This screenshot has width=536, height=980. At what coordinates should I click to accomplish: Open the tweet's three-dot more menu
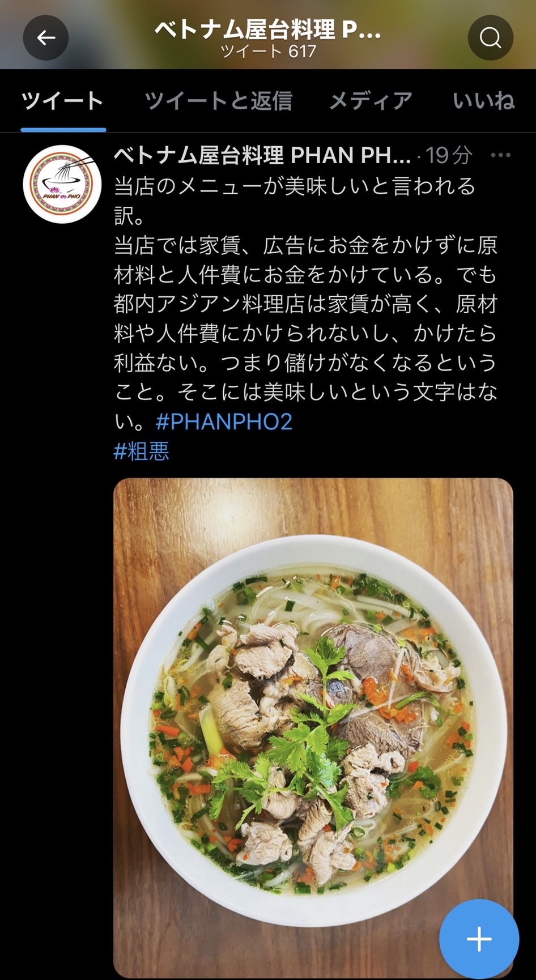tap(501, 155)
